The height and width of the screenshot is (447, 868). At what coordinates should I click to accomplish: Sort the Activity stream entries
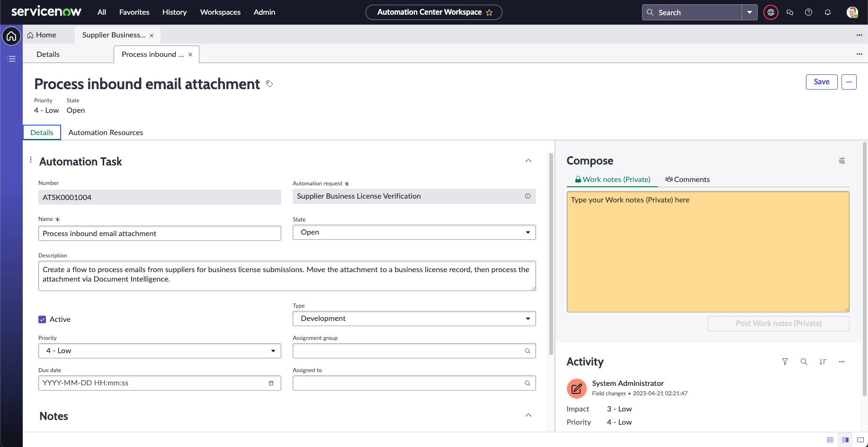coord(823,362)
